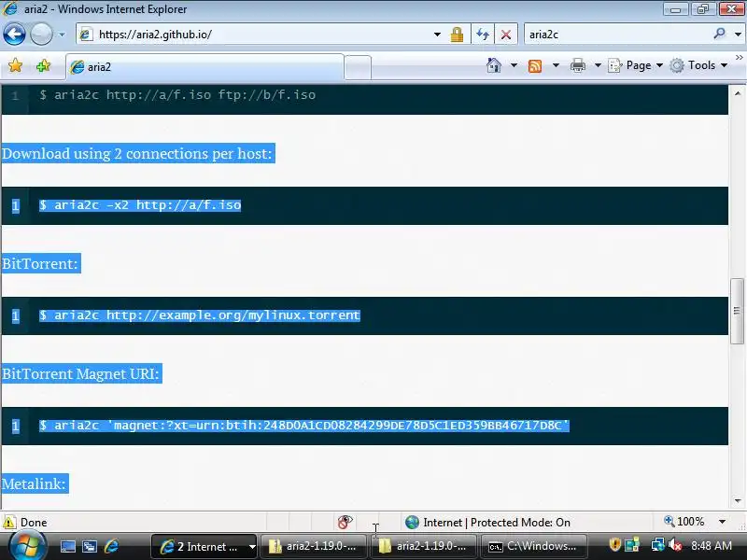747x560 pixels.
Task: Click the Switch between windows quick launch icon
Action: pyautogui.click(x=90, y=547)
